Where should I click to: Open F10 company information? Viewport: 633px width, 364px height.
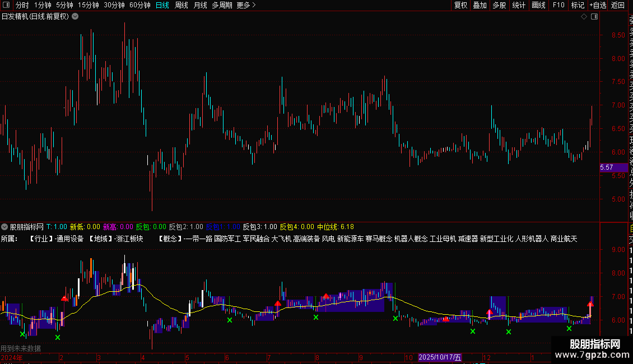coord(558,5)
